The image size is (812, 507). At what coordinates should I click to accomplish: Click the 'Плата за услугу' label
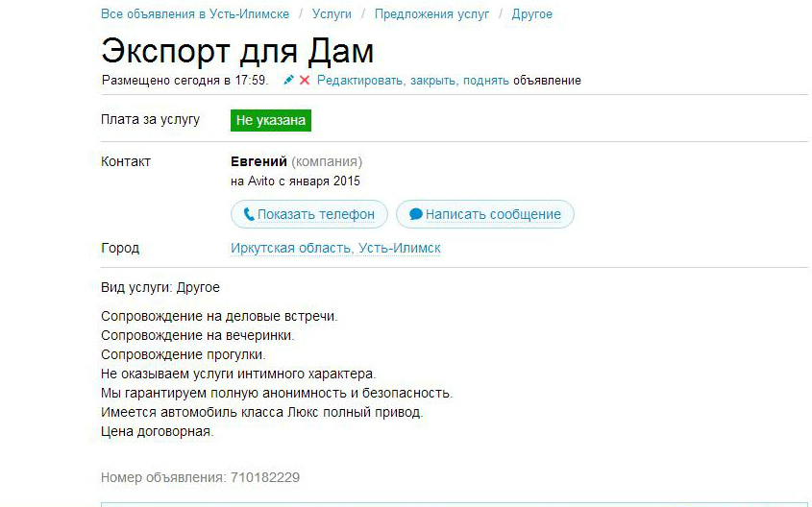pos(150,119)
